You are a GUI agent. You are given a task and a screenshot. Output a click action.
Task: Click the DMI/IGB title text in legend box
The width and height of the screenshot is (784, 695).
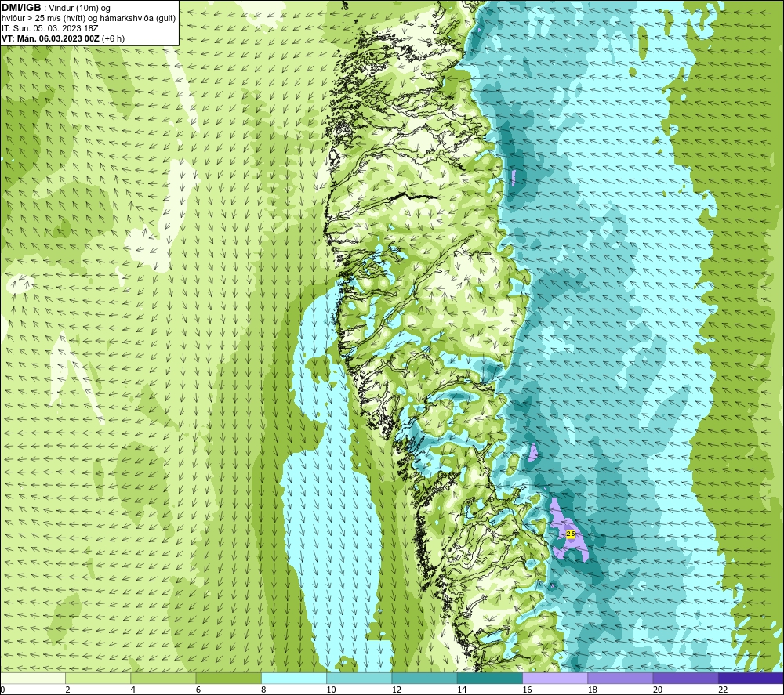coord(21,8)
